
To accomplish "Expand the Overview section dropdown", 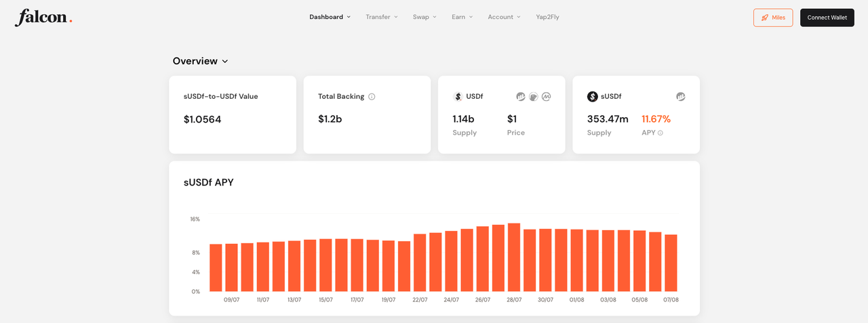I will click(x=200, y=61).
